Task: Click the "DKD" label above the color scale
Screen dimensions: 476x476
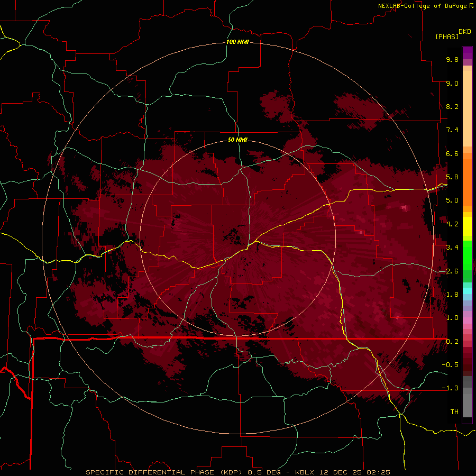Action: [x=465, y=32]
